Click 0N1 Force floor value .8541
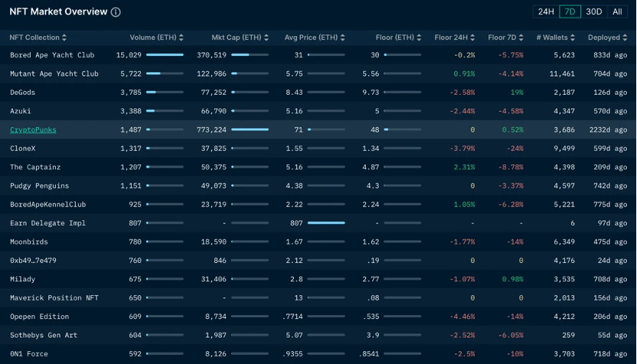Image resolution: width=637 pixels, height=364 pixels. (x=369, y=354)
